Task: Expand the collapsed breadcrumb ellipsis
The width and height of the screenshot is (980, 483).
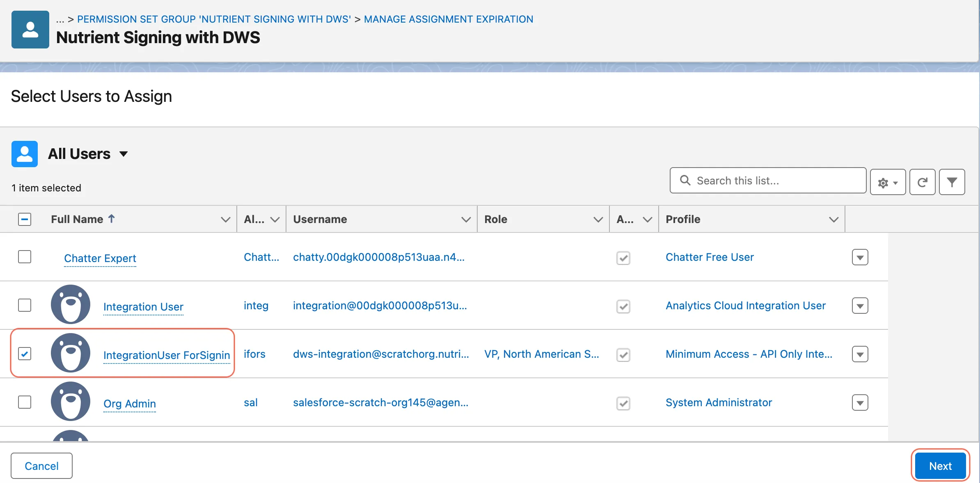Action: pyautogui.click(x=60, y=19)
